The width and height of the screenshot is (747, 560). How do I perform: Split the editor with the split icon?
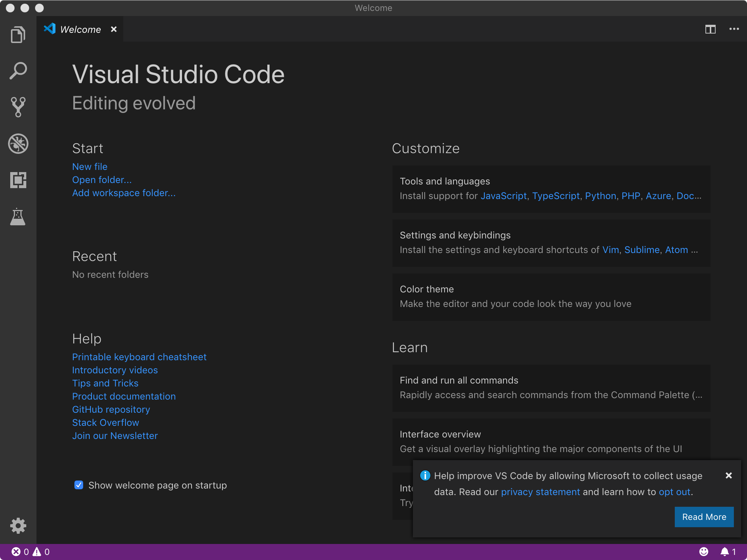pos(711,29)
